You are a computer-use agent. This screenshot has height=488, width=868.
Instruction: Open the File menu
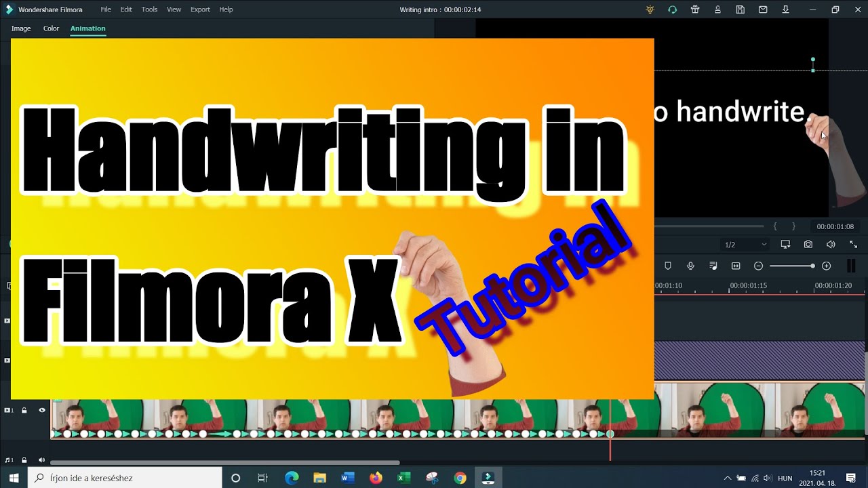click(x=106, y=9)
